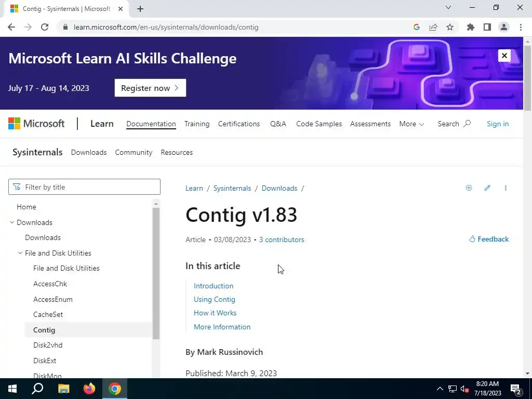
Task: Open Chrome's three-dot menu
Action: (521, 27)
